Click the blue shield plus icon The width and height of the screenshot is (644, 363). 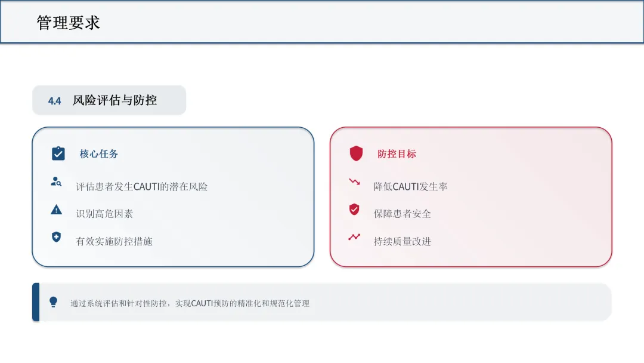(56, 237)
